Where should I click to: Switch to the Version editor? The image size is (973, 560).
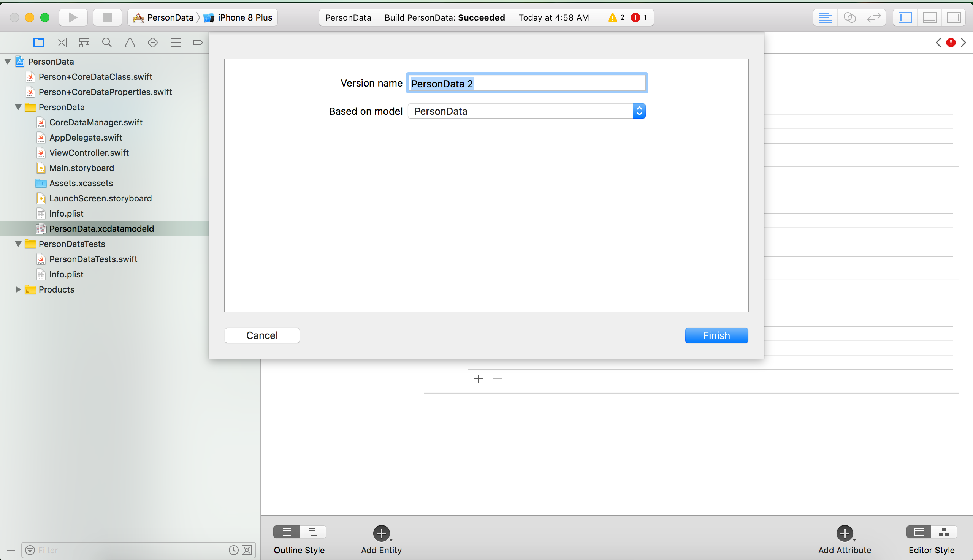point(874,17)
